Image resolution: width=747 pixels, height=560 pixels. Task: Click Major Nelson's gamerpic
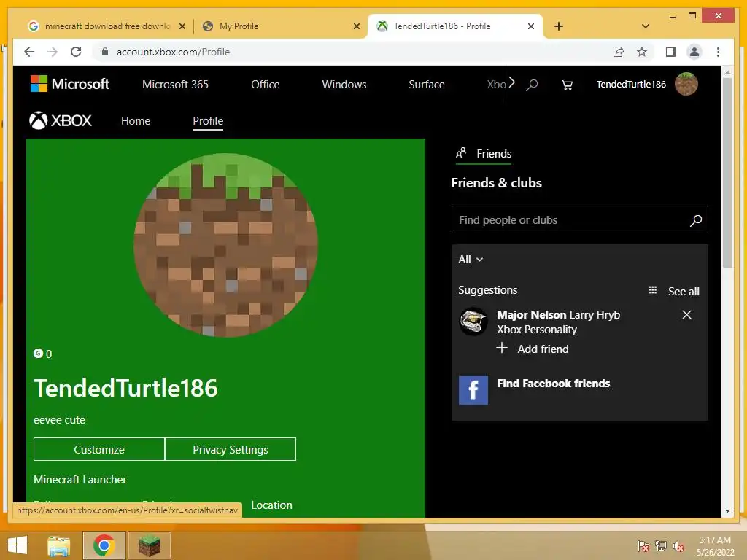(473, 322)
